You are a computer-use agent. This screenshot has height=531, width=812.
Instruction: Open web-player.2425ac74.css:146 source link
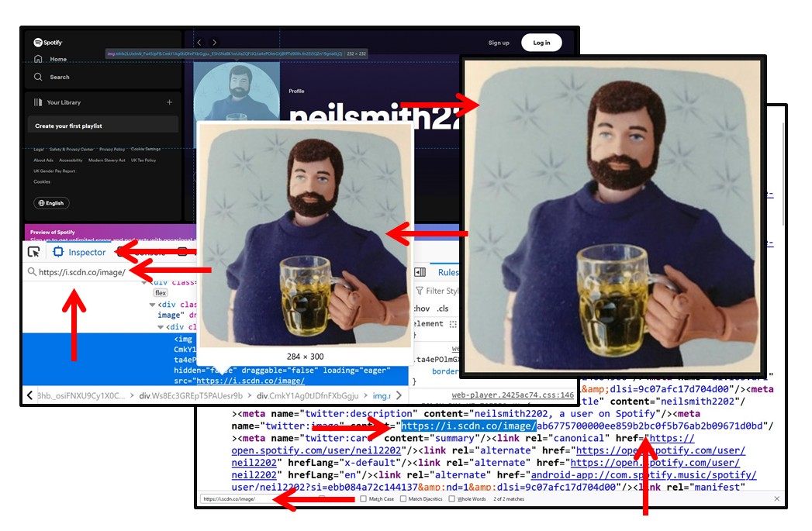pyautogui.click(x=513, y=395)
